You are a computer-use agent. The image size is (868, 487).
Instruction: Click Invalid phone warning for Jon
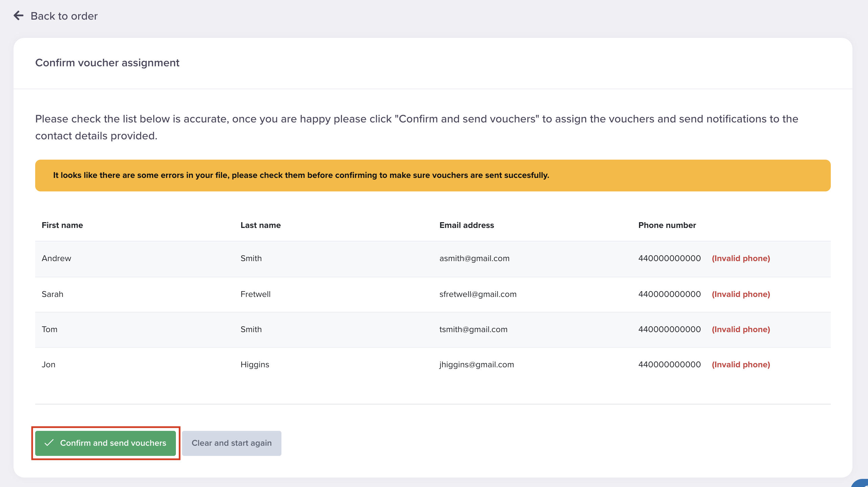coord(741,365)
